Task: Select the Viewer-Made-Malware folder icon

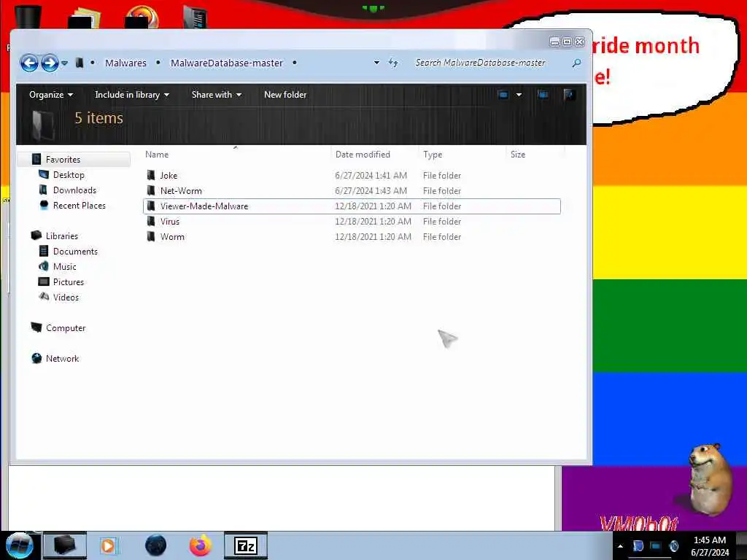Action: pos(151,206)
